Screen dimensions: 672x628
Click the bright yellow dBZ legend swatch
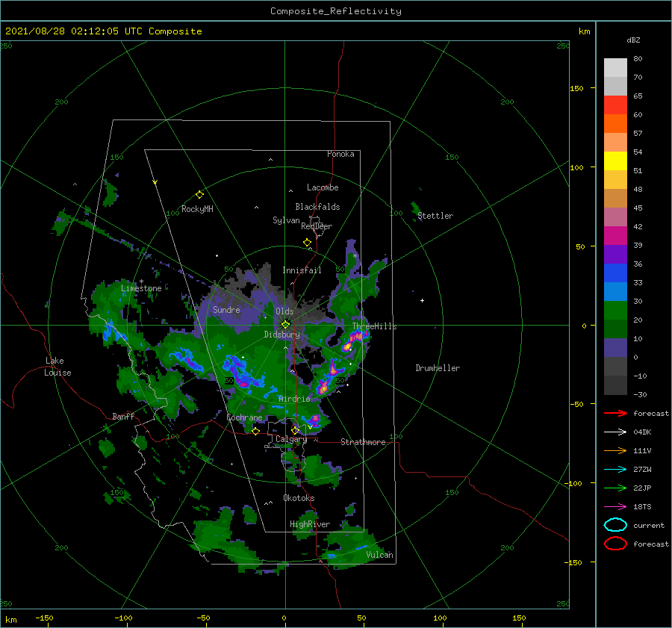tap(615, 161)
